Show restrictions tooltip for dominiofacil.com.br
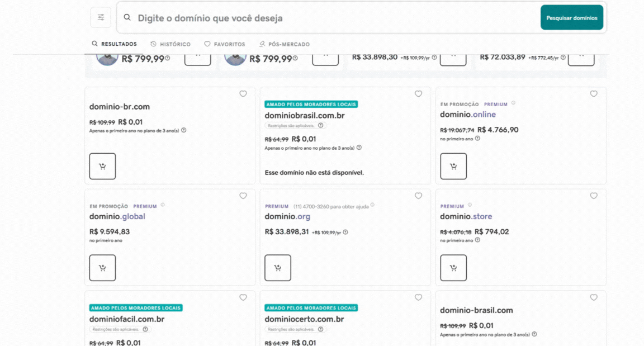 pos(145,329)
